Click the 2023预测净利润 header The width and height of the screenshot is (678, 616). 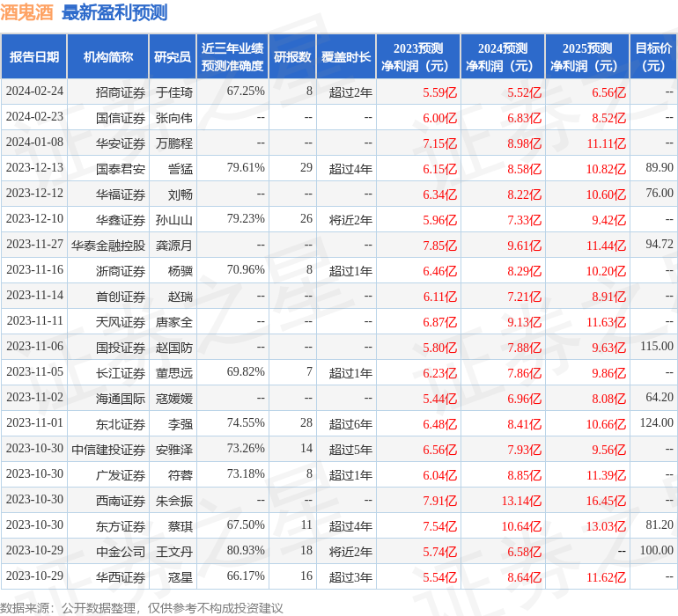[x=418, y=57]
